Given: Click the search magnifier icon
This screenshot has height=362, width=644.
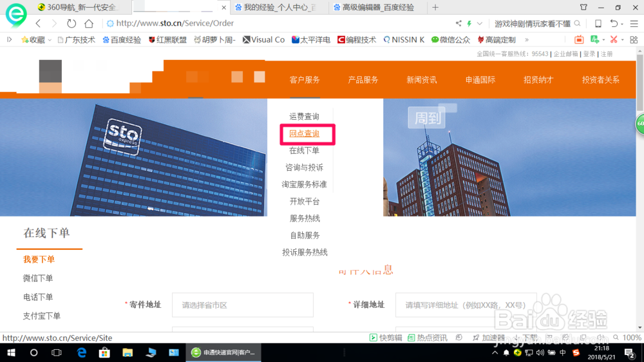Looking at the screenshot, I should [x=577, y=23].
